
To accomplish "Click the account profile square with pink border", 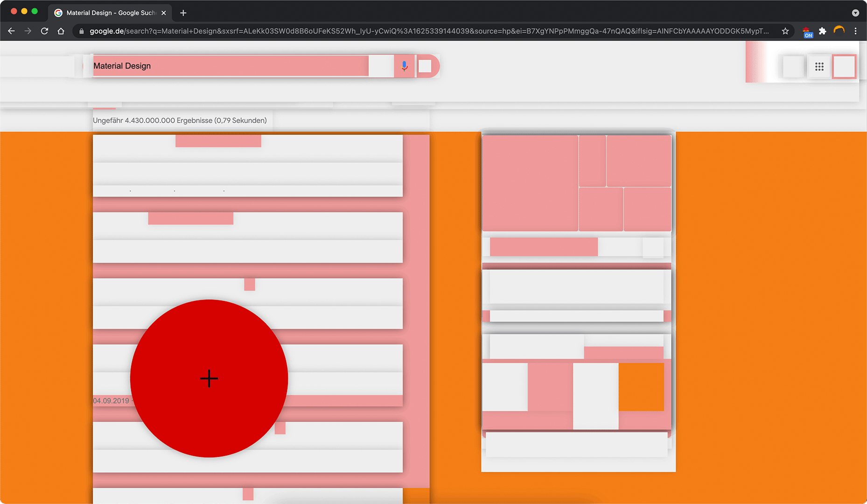I will point(844,67).
